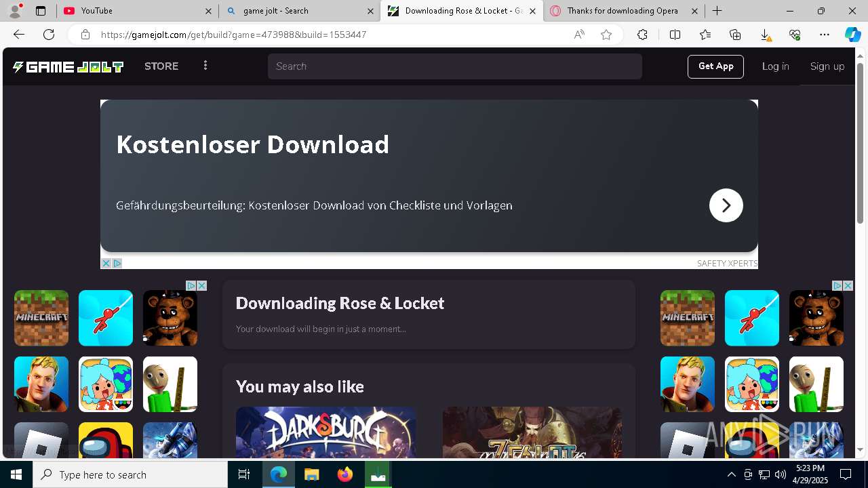Open the stickman game icon in left ad
Screen dimensions: 868x488
106,318
